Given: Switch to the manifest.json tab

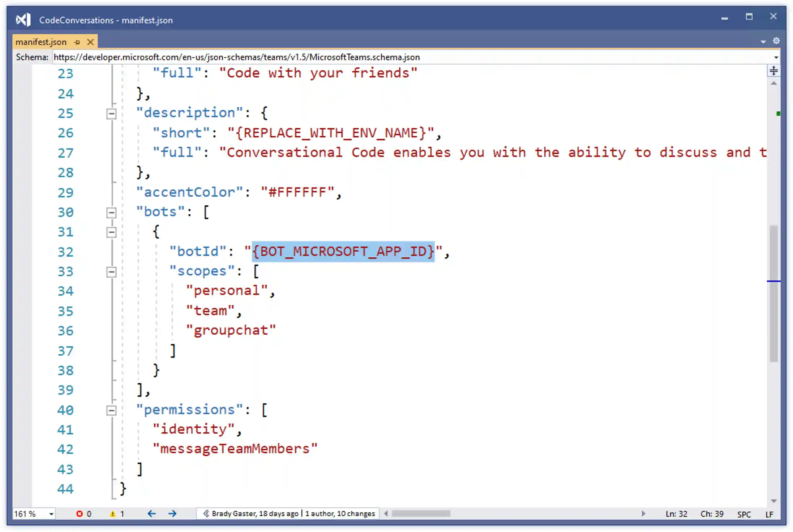Looking at the screenshot, I should [x=41, y=42].
